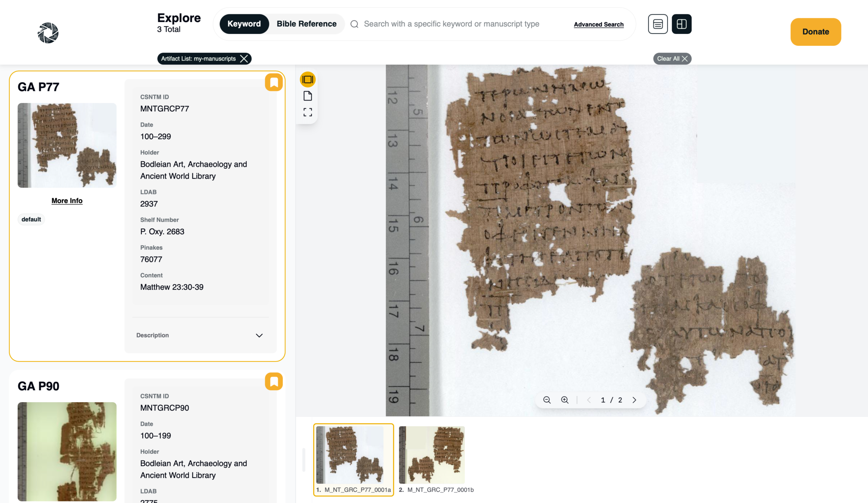This screenshot has width=868, height=503.
Task: Click the CSNTM logo icon
Action: click(48, 33)
